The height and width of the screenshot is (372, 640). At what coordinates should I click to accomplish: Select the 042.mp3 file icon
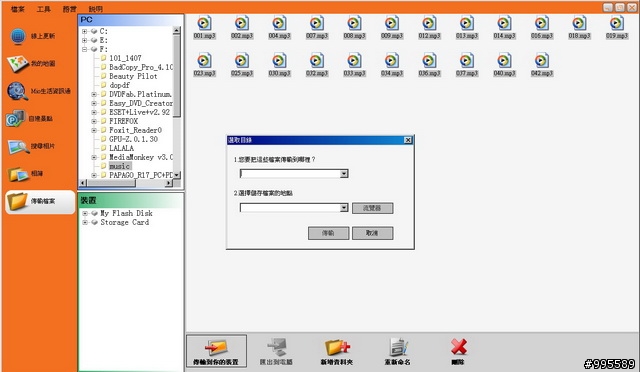click(x=542, y=61)
